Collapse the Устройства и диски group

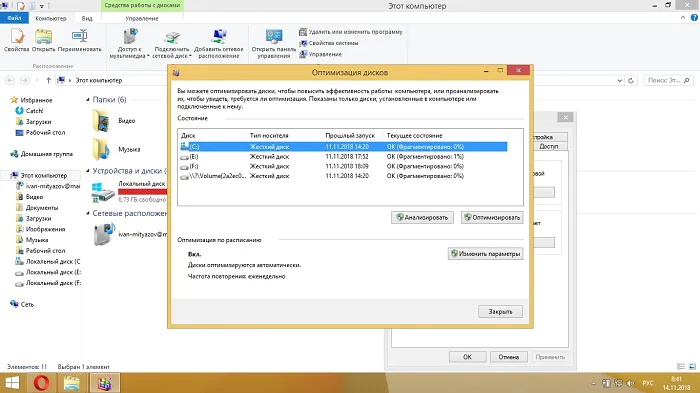[88, 171]
